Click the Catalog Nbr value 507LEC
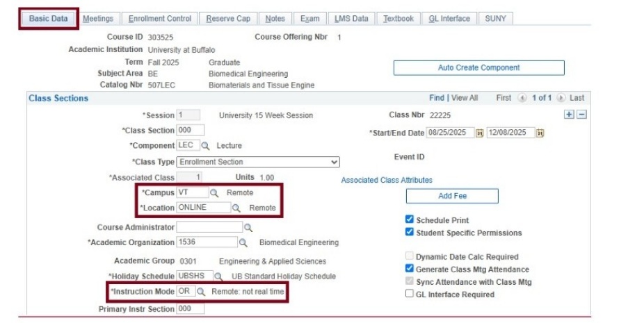The image size is (644, 323). (161, 85)
